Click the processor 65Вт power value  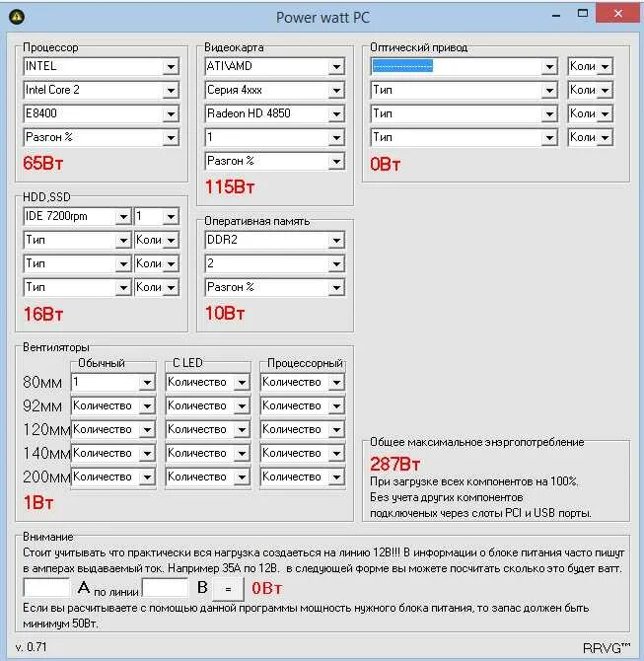[43, 163]
